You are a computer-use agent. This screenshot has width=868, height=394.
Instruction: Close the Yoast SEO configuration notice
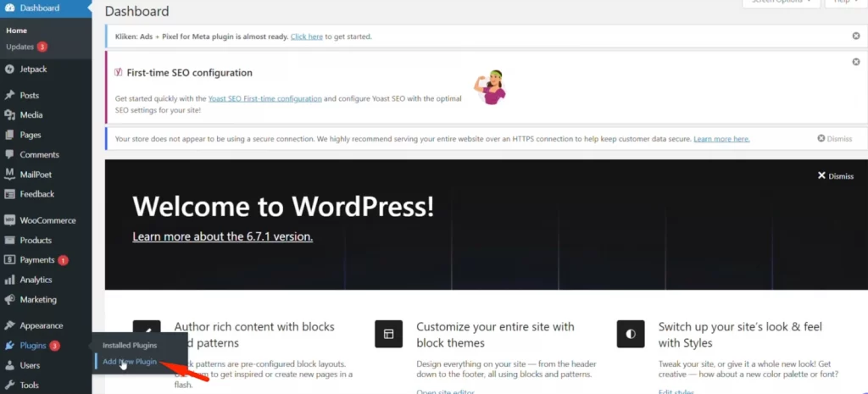[856, 62]
